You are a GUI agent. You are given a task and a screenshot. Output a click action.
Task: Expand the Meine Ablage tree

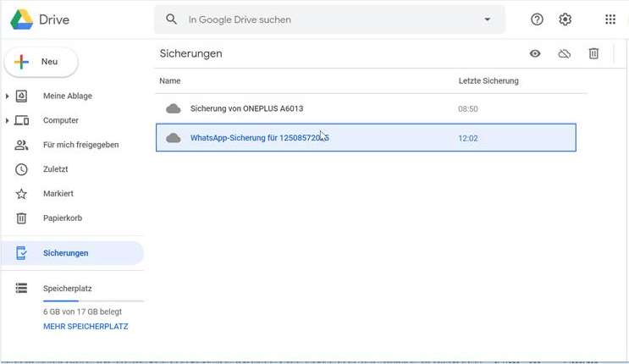(x=8, y=97)
